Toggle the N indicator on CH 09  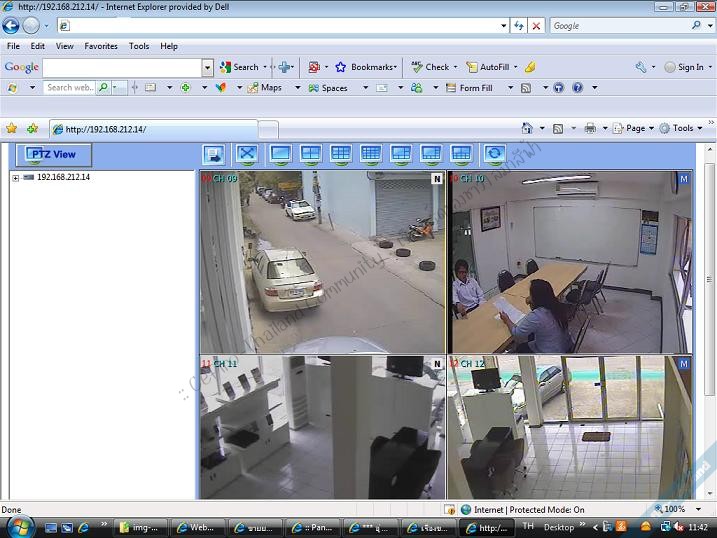[436, 179]
